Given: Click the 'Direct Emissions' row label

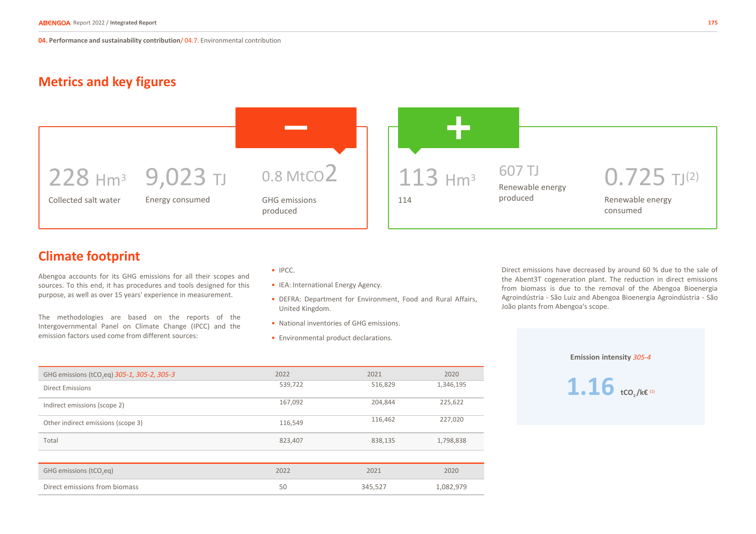Looking at the screenshot, I should pos(67,388).
